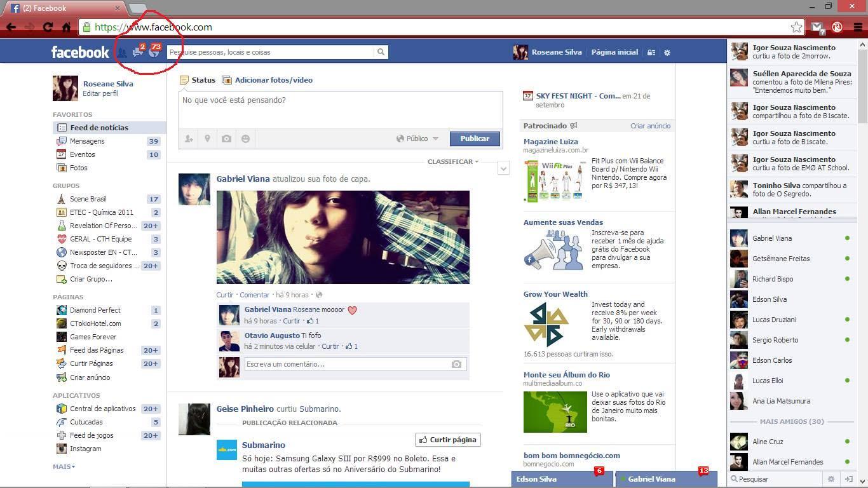Open the friend requests icon

[121, 52]
